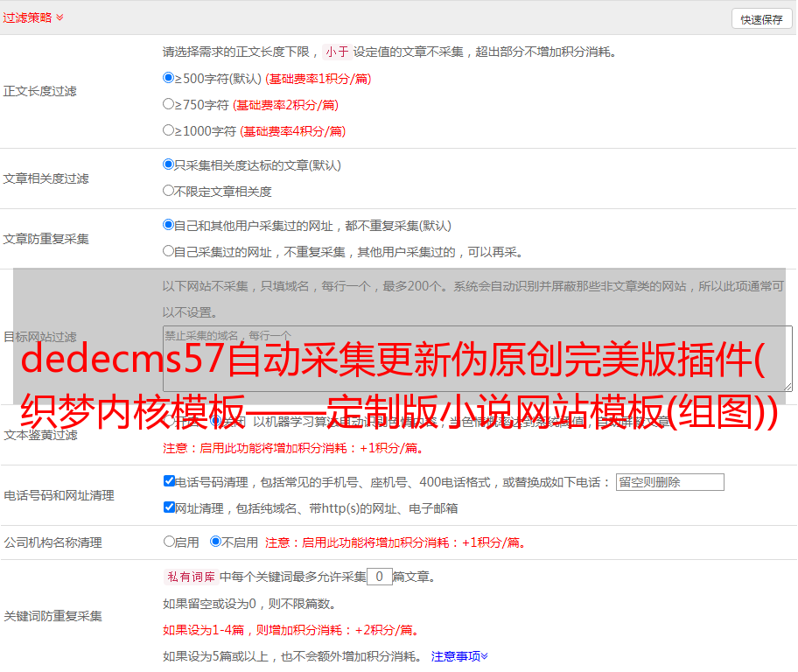798x672 pixels.
Task: Click the 基础费率1积分/篇 red text
Action: [x=318, y=79]
